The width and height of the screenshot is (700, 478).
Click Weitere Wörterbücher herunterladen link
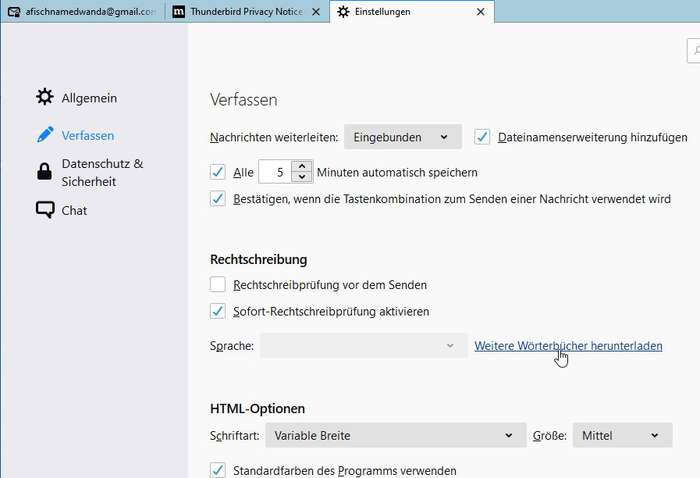coord(567,346)
